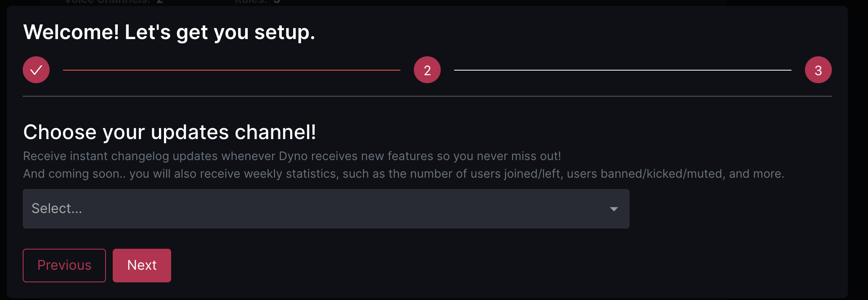The width and height of the screenshot is (868, 300).
Task: Open the updates channel Select dropdown
Action: [x=326, y=209]
